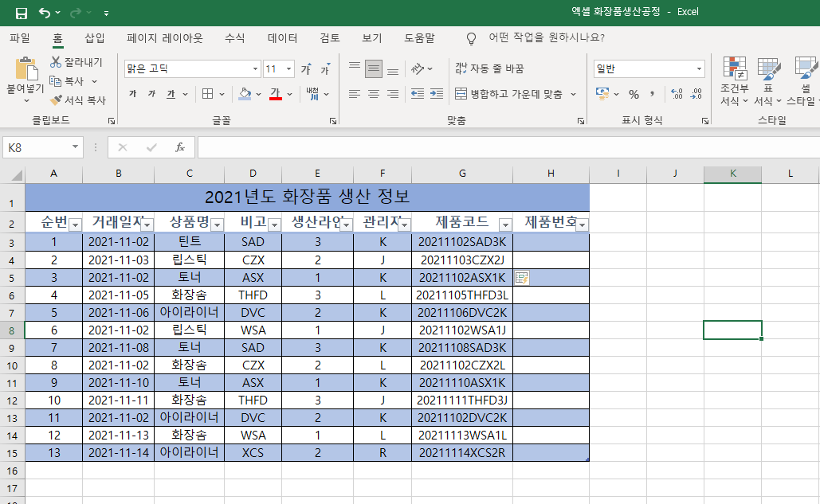The height and width of the screenshot is (504, 820).
Task: Toggle Underline formatting
Action: tap(171, 94)
